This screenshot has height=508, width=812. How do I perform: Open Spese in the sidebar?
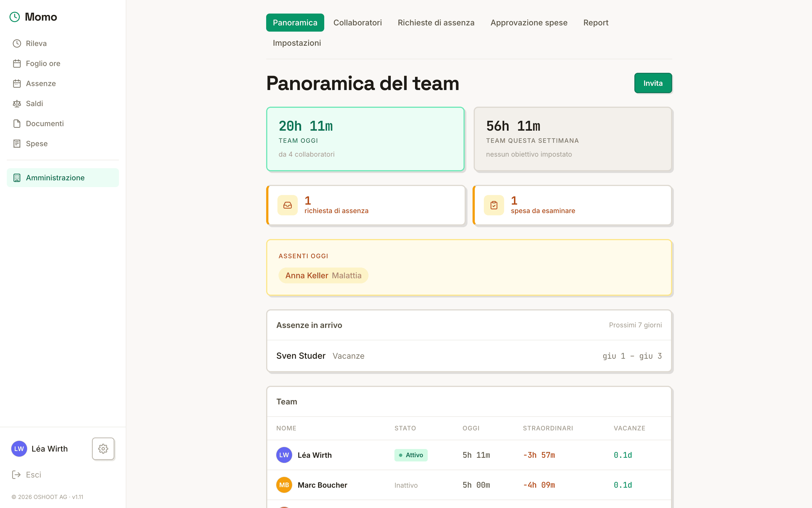click(x=63, y=143)
